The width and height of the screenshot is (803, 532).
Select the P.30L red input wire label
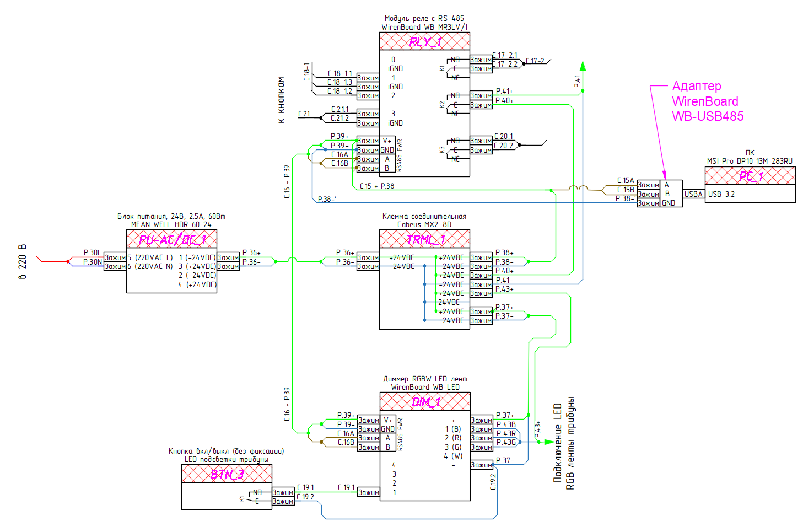92,252
